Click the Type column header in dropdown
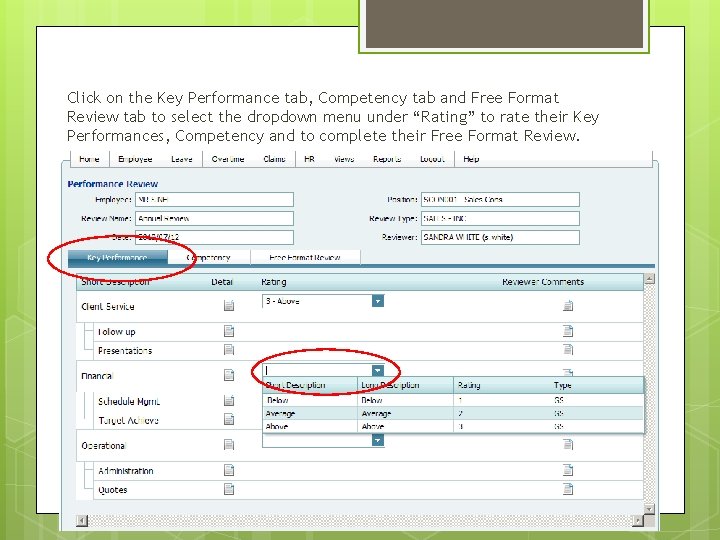720x540 pixels. tap(562, 385)
